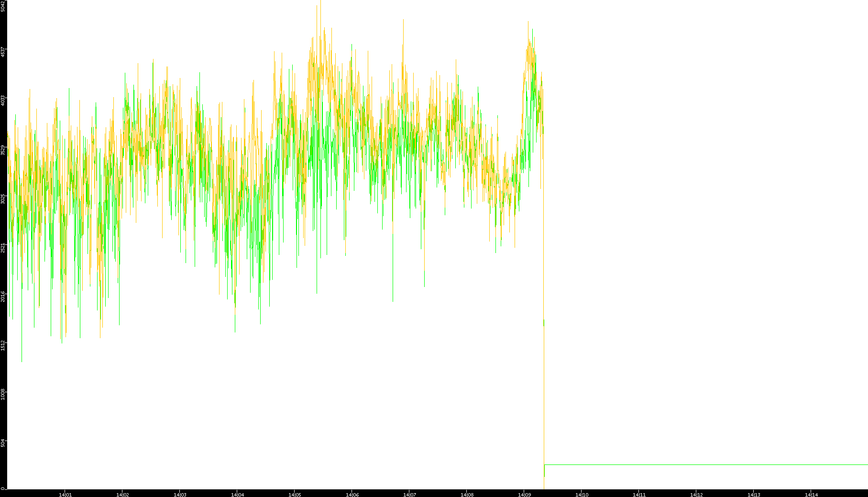Select the 14:14 time axis label
Screen dimensions: 868x497
coord(811,495)
